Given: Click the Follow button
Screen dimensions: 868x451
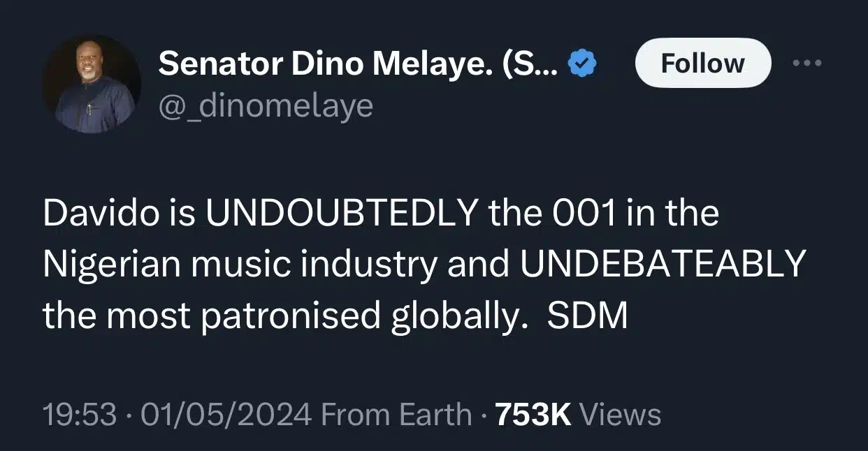Looking at the screenshot, I should coord(702,64).
